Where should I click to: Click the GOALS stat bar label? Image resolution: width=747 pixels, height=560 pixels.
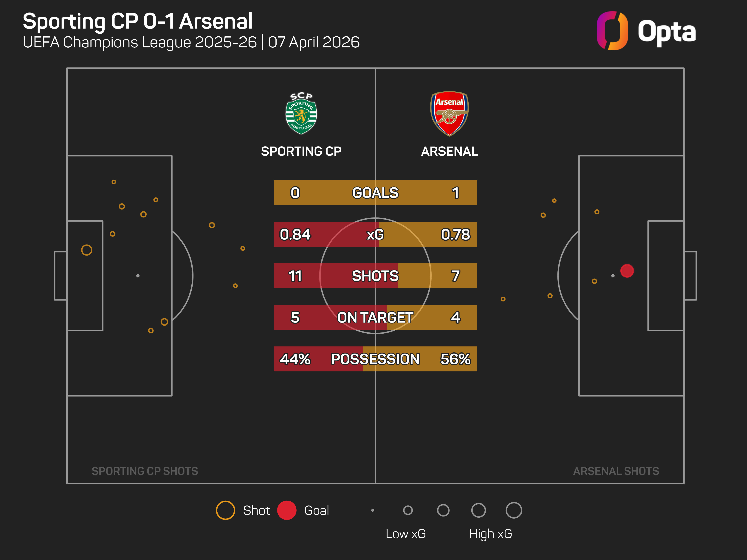click(x=375, y=193)
